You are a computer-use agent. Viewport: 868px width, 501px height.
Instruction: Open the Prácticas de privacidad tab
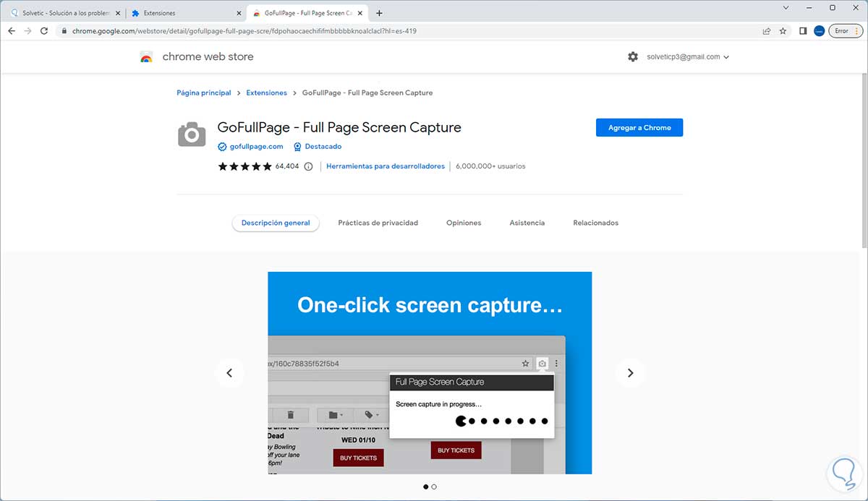[378, 223]
